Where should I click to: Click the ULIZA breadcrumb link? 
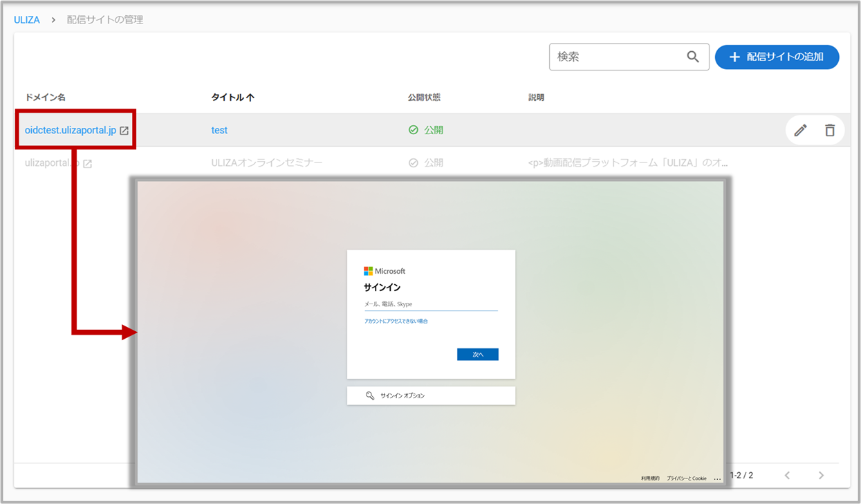[x=27, y=20]
